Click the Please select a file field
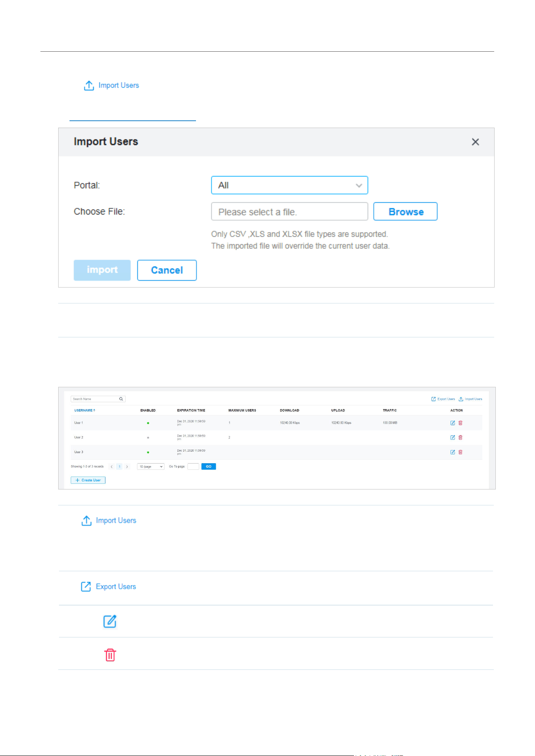The image size is (535, 756). 289,212
